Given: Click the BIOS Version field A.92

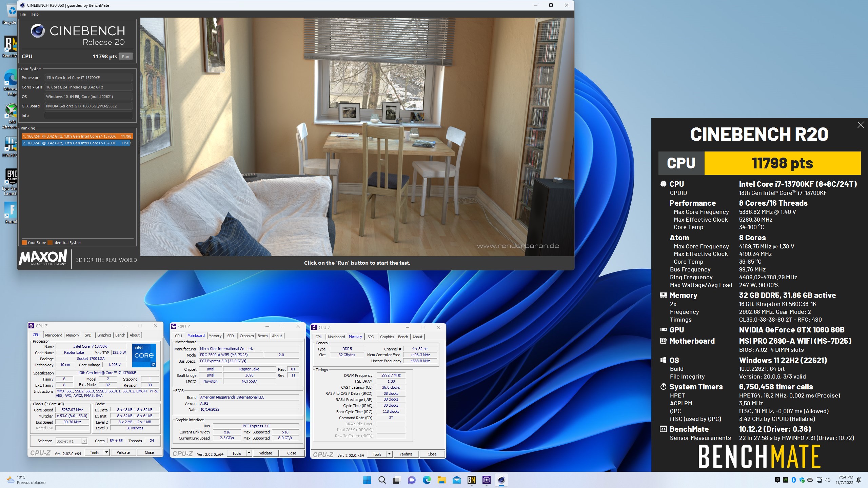Looking at the screenshot, I should (249, 403).
